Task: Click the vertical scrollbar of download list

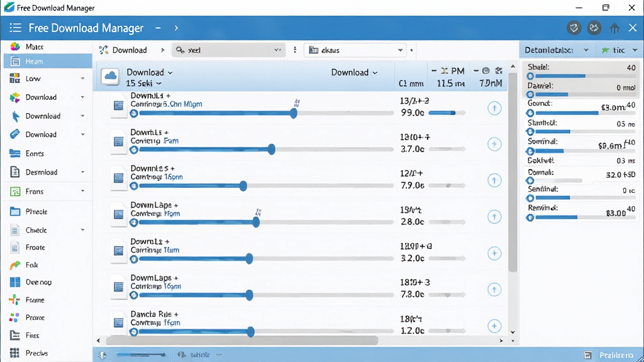Action: 513,172
